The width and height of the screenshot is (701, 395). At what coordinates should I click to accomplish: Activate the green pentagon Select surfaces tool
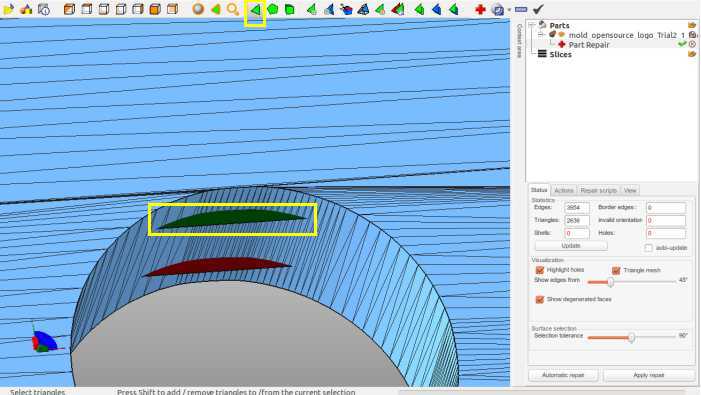[272, 9]
